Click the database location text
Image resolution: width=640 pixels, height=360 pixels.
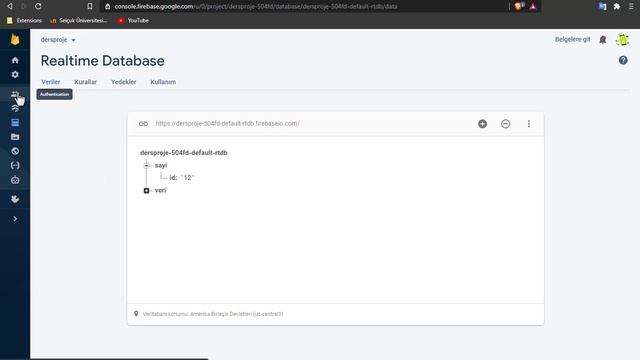pos(213,314)
